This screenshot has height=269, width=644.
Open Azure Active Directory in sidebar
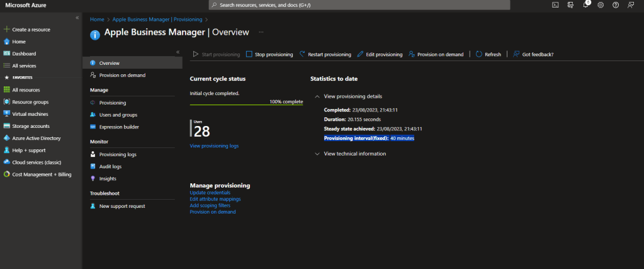36,138
